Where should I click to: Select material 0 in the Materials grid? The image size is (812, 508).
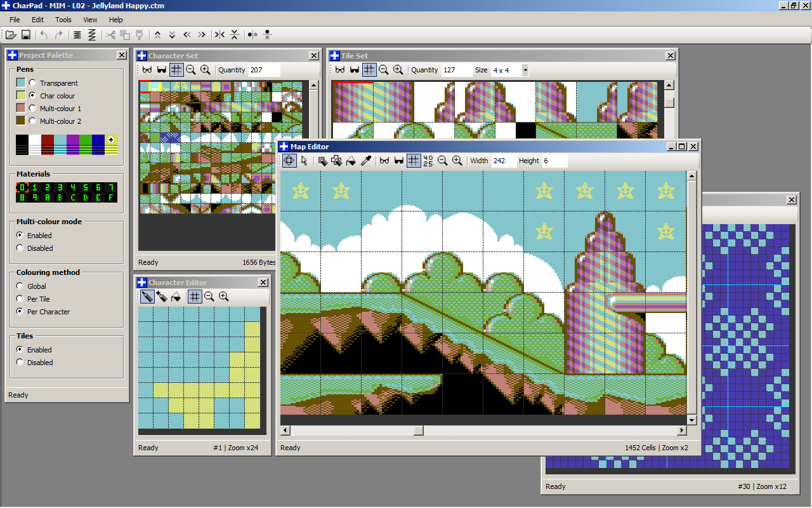(22, 187)
